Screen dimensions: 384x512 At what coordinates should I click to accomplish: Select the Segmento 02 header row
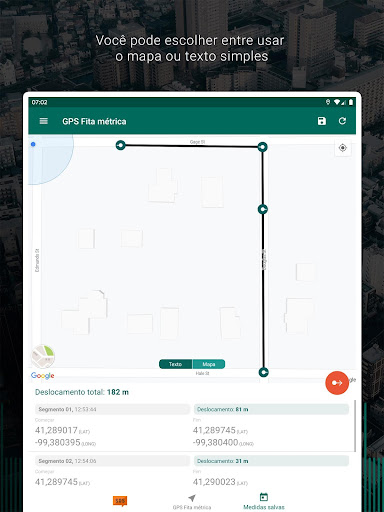click(x=112, y=461)
